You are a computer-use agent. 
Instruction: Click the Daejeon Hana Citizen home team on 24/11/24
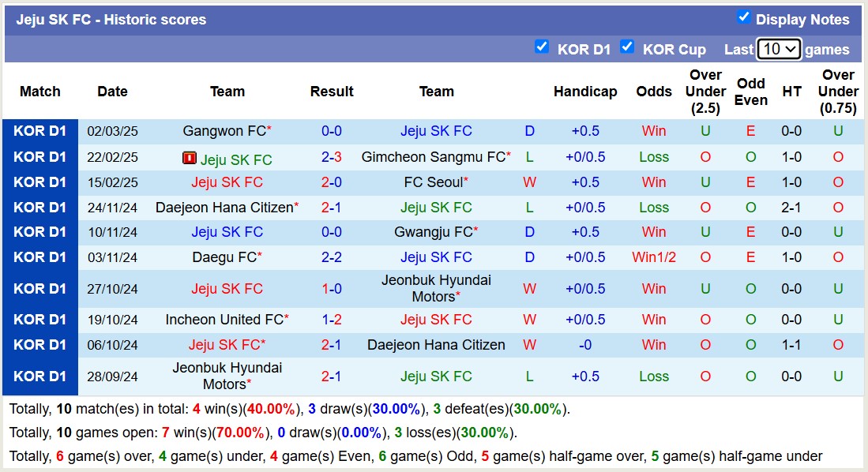(224, 208)
